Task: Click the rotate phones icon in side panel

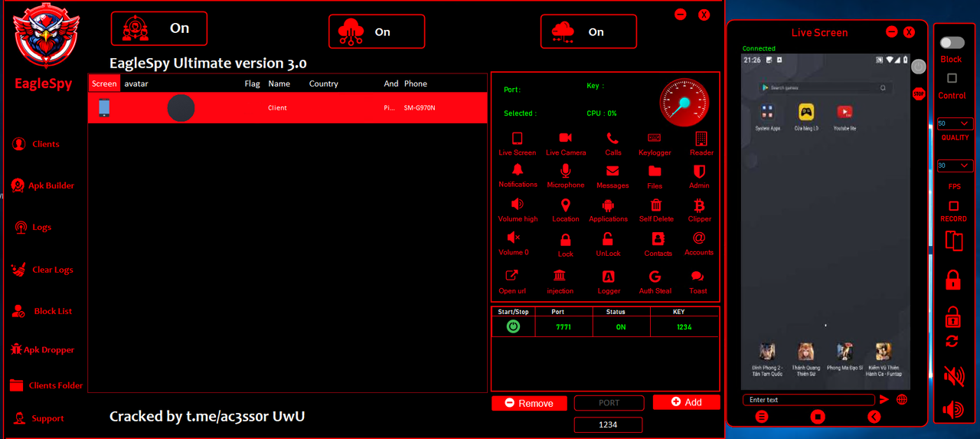Action: [x=953, y=241]
